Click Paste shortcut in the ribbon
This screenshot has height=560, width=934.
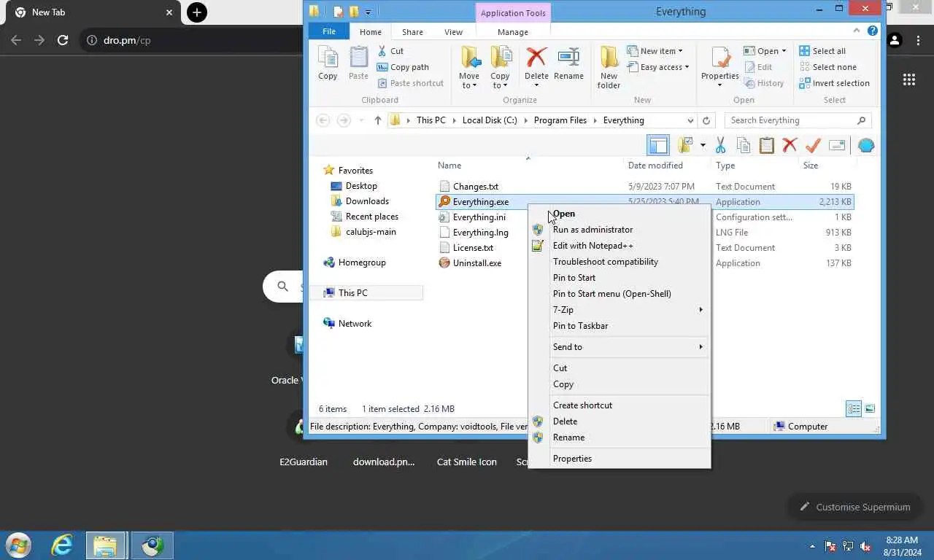click(410, 83)
